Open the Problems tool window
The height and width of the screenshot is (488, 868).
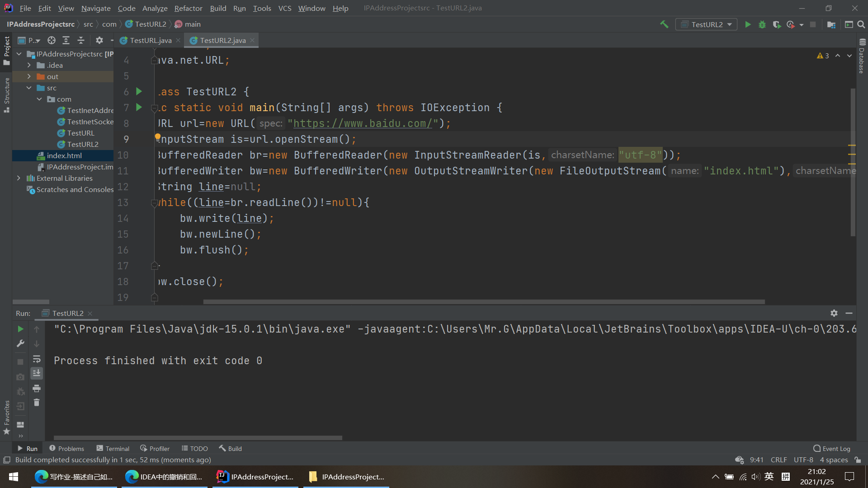[67, 448]
